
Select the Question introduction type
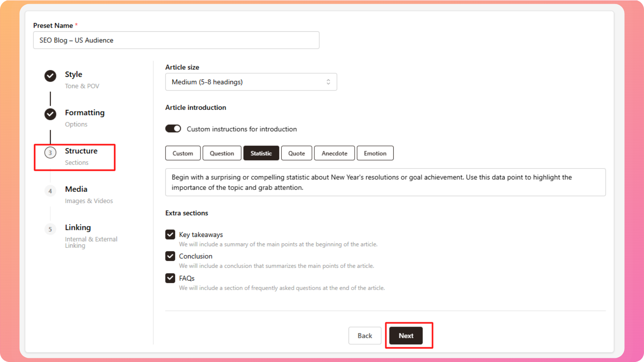[222, 153]
